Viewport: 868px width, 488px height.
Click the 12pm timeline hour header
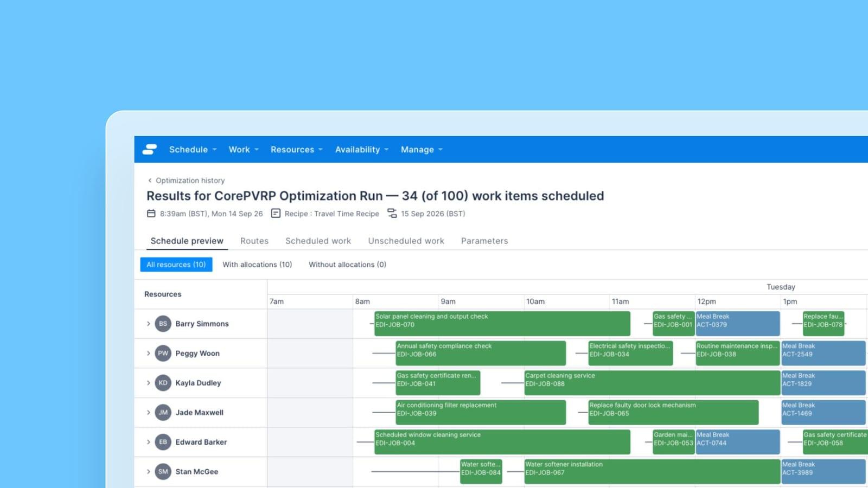tap(707, 301)
